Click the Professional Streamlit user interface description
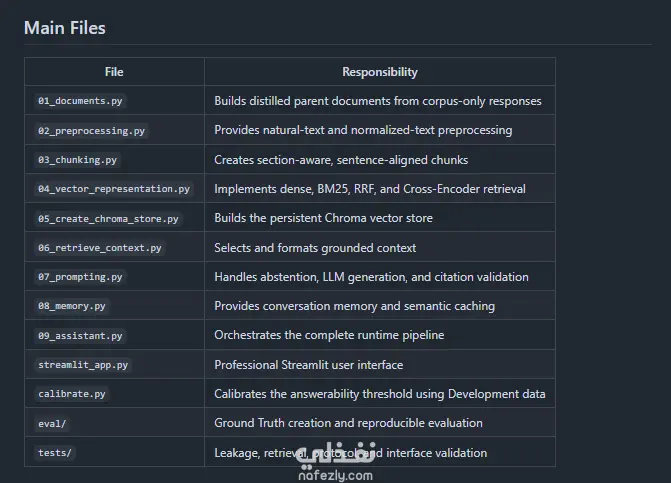Viewport: 671px width, 483px height. pyautogui.click(x=309, y=365)
